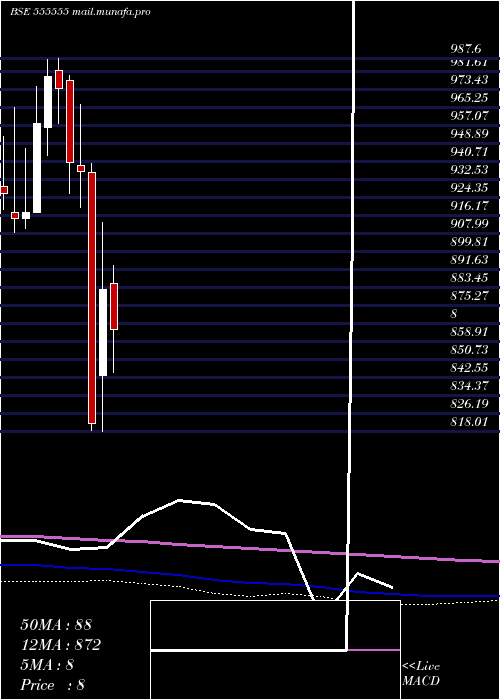Click the 907.99 price axis label
Screen dimensions: 500x700
point(469,224)
